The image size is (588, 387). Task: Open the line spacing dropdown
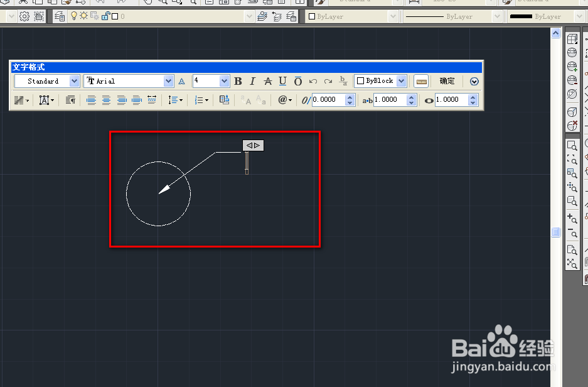(175, 101)
